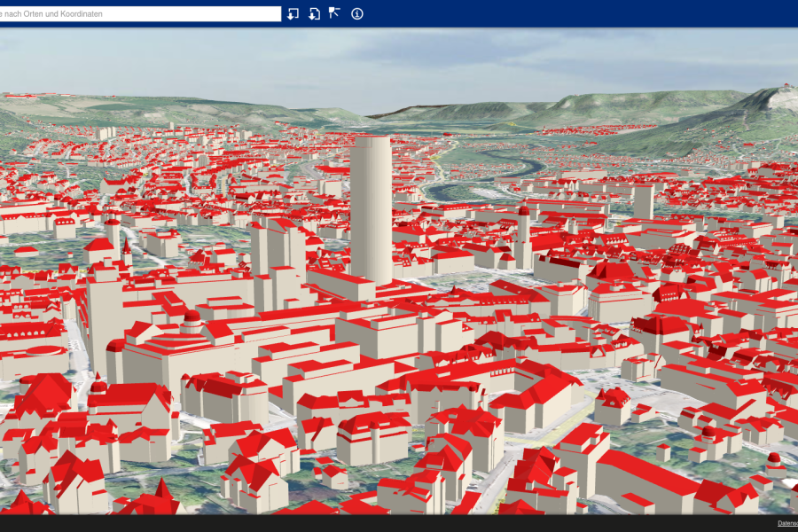
Task: Click the document download icon in toolbar
Action: tap(315, 14)
